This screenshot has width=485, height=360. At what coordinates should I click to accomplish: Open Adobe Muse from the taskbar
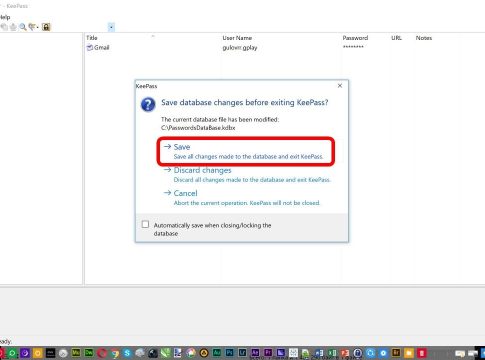pyautogui.click(x=76, y=352)
